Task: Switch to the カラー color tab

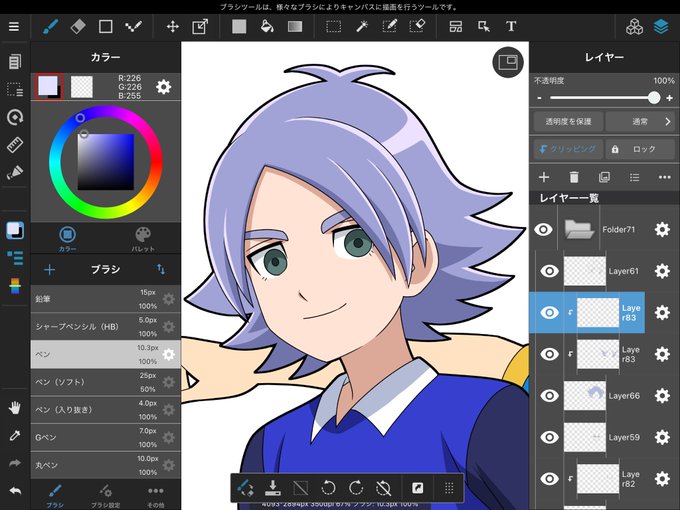Action: coord(67,239)
